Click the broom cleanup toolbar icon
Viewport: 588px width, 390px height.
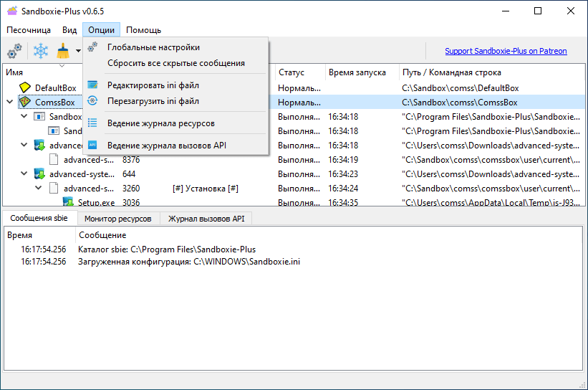[64, 52]
